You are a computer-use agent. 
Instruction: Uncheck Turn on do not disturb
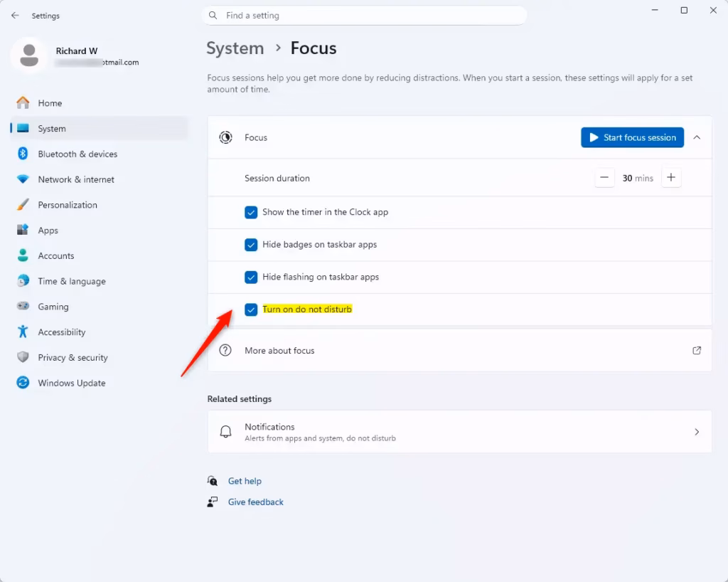tap(251, 309)
